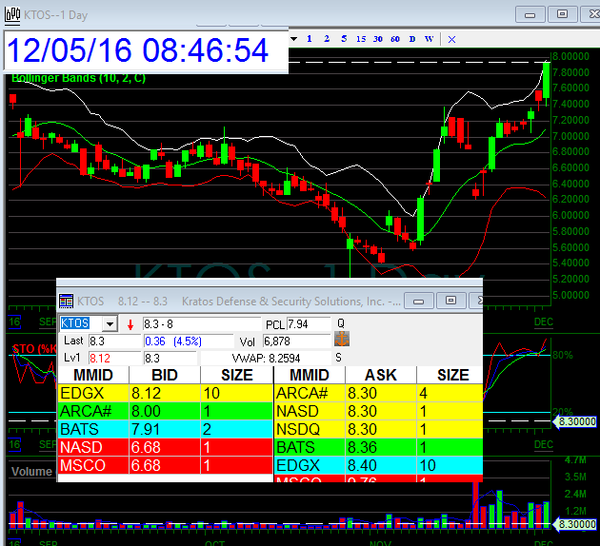Image resolution: width=600 pixels, height=546 pixels.
Task: Select the BATS ask row at 8.36
Action: point(376,448)
